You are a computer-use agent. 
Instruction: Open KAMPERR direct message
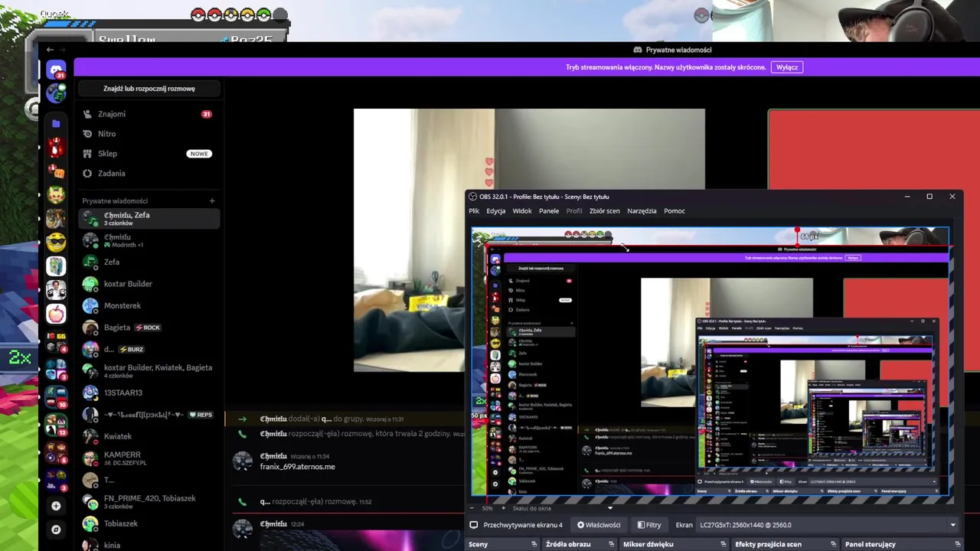click(x=149, y=458)
